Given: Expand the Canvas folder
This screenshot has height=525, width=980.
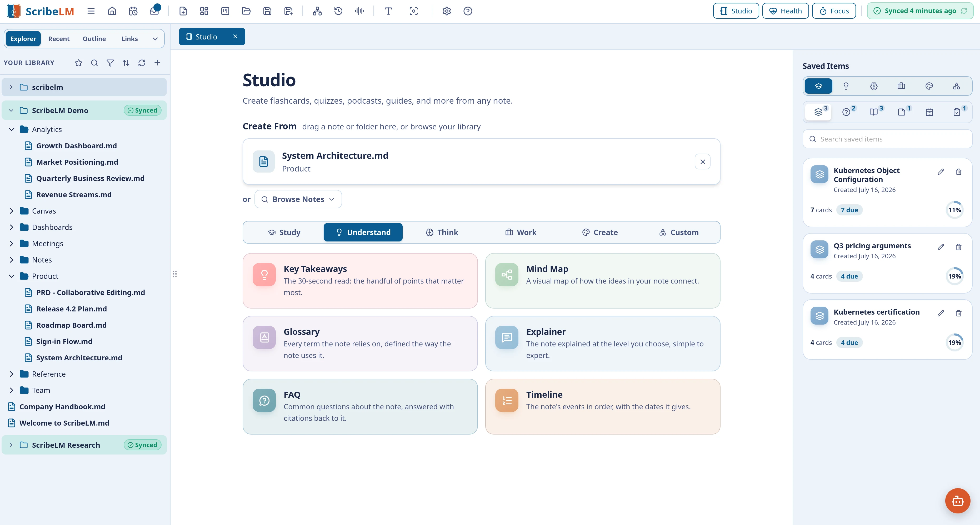Looking at the screenshot, I should click(11, 211).
